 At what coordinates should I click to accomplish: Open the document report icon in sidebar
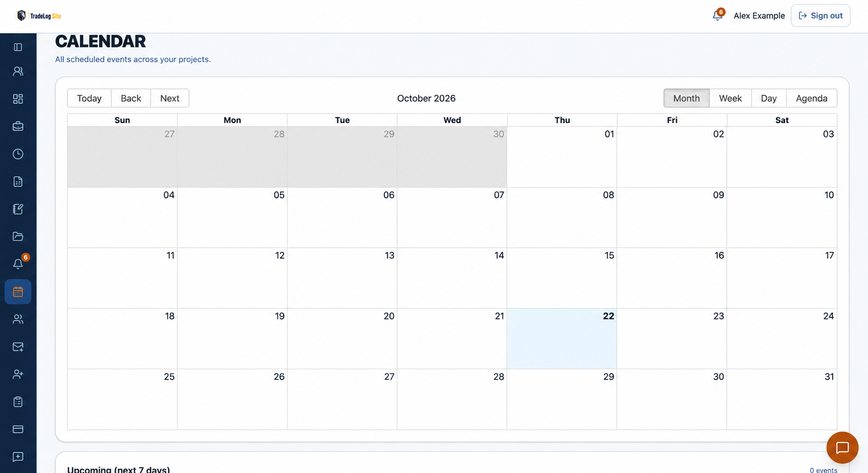pyautogui.click(x=18, y=181)
